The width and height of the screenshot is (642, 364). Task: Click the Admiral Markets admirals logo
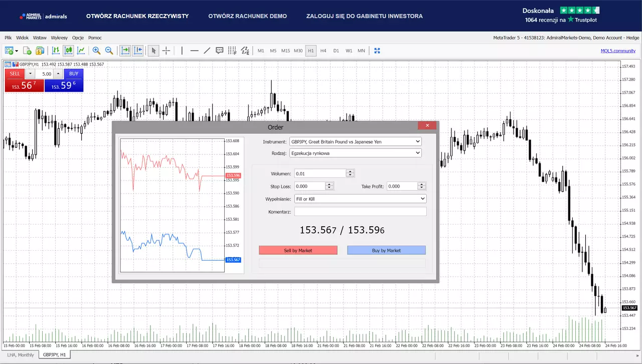43,16
